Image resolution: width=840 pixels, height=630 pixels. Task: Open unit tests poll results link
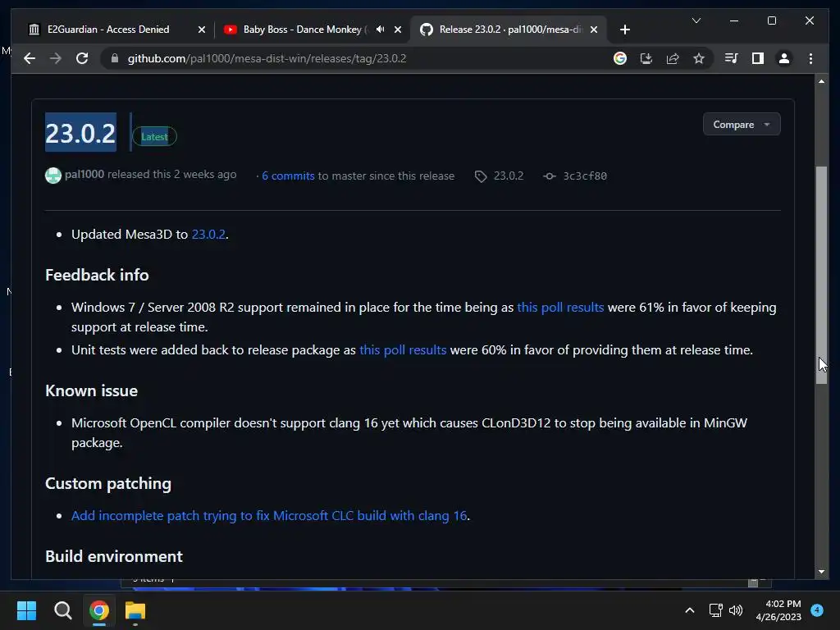click(403, 349)
